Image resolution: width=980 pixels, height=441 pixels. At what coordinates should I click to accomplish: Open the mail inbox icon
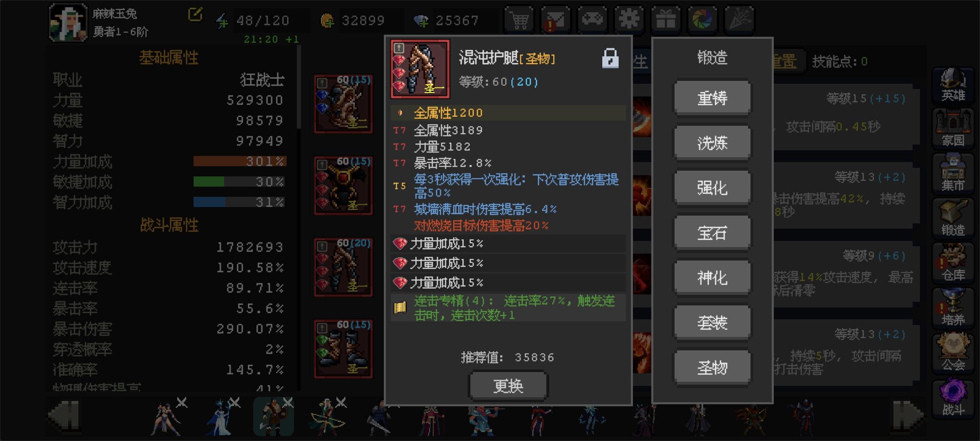click(555, 19)
